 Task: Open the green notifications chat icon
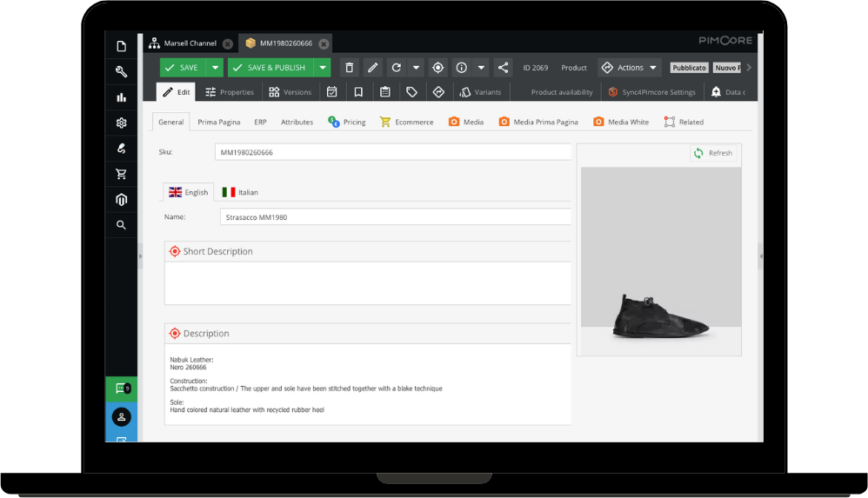click(121, 388)
